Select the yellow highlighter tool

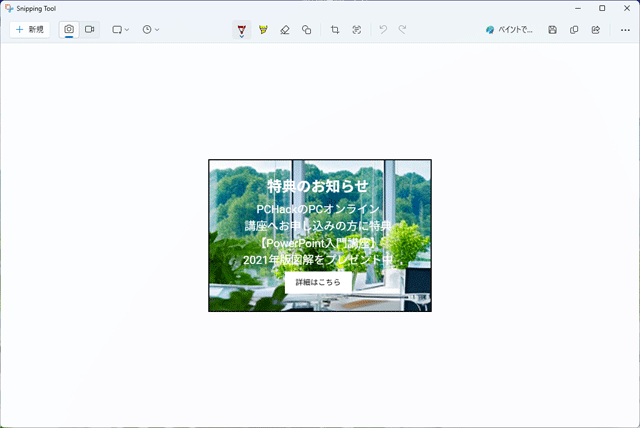(x=263, y=30)
